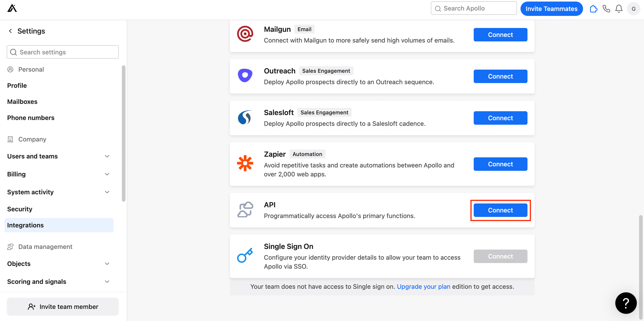Open the Mailboxes settings page
The image size is (644, 321).
click(22, 102)
